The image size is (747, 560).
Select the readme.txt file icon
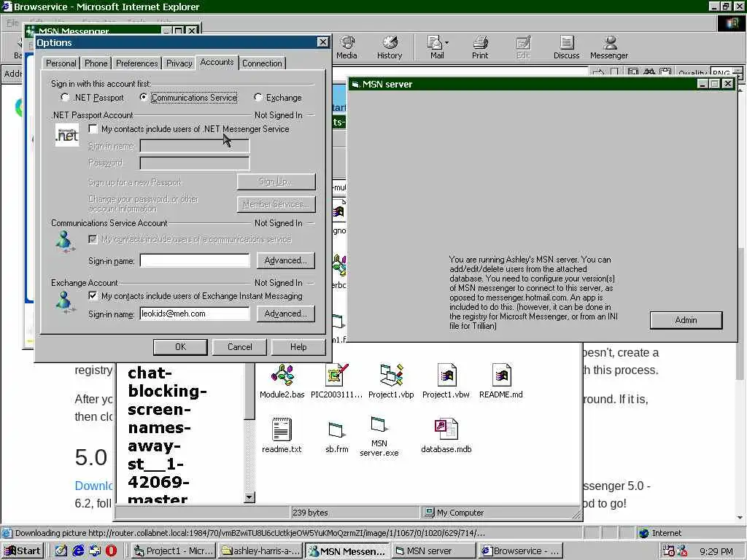pyautogui.click(x=282, y=435)
